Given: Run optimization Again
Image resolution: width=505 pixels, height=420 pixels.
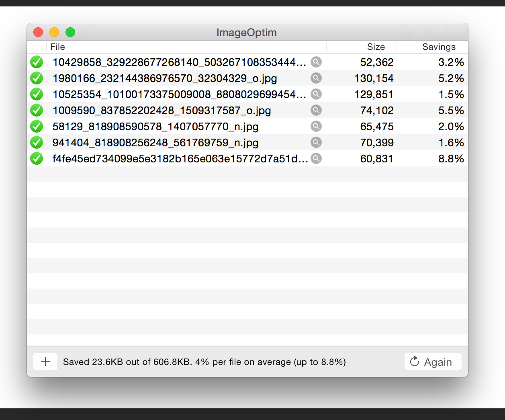Looking at the screenshot, I should (433, 362).
